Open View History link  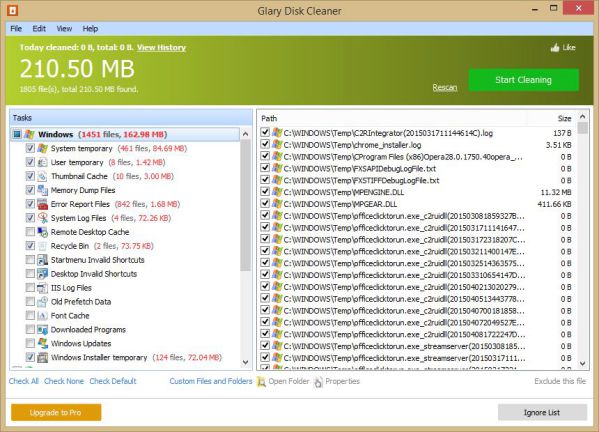[x=161, y=47]
